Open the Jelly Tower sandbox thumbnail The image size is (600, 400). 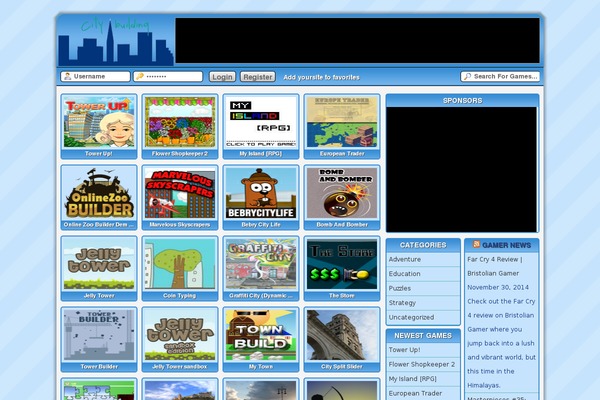click(x=180, y=335)
